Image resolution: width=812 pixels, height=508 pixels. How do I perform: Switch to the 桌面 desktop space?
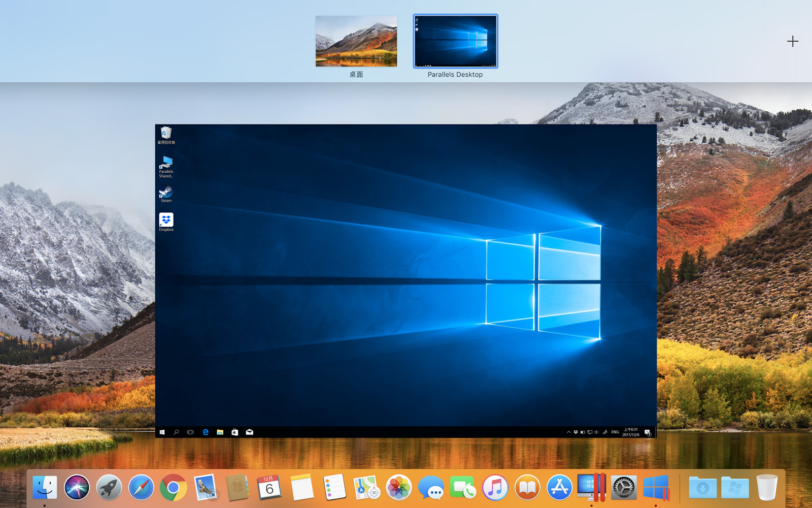356,41
